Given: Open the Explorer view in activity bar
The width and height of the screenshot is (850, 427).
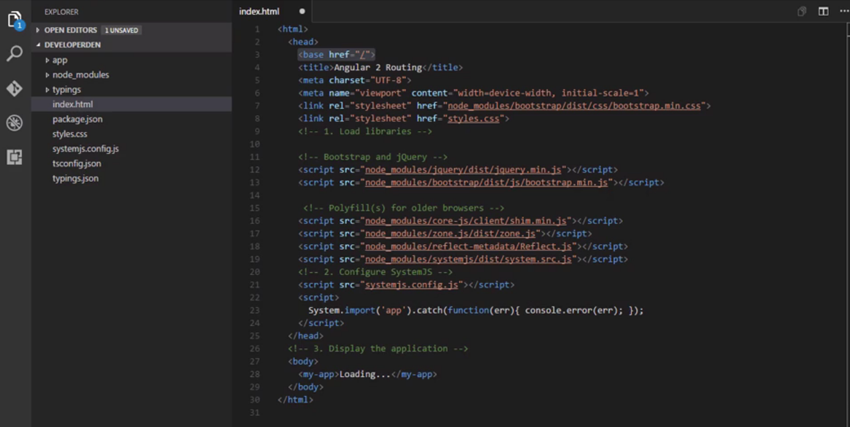Looking at the screenshot, I should 15,20.
